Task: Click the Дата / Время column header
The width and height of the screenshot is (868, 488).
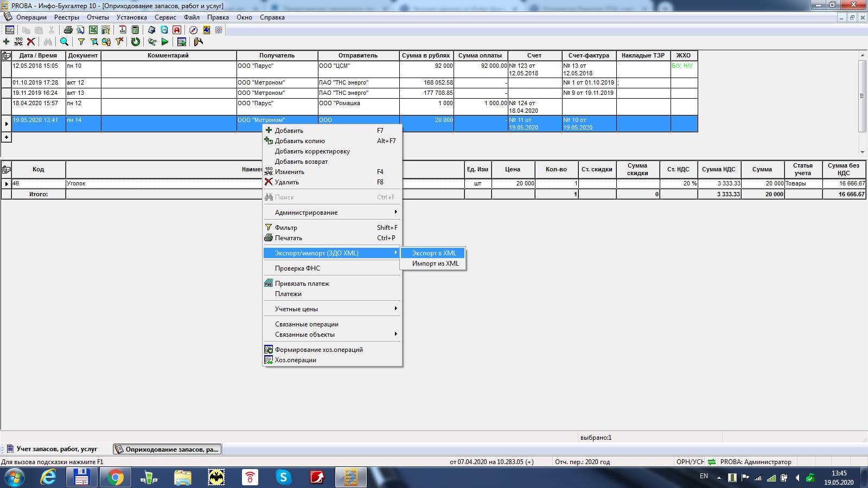Action: tap(38, 55)
